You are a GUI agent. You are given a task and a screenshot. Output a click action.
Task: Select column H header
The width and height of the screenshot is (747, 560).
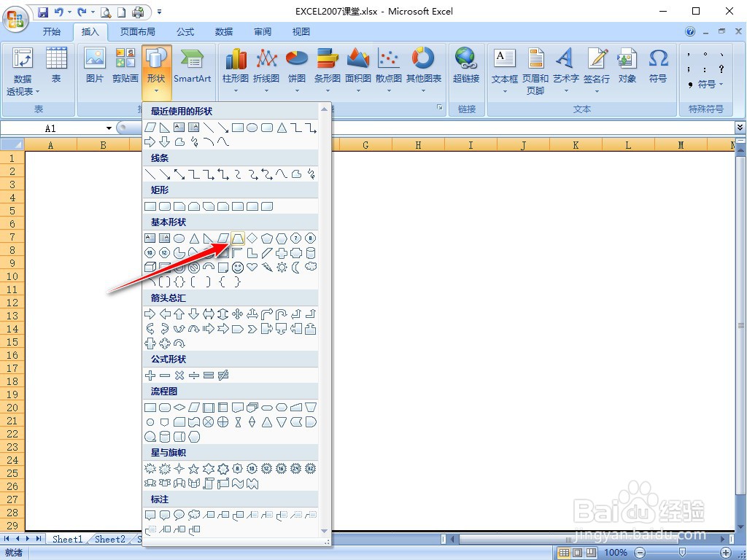(x=418, y=145)
